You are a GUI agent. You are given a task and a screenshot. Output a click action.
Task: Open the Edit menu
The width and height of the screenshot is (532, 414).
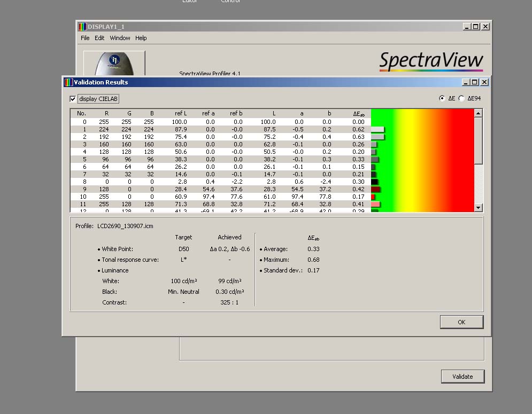coord(99,38)
